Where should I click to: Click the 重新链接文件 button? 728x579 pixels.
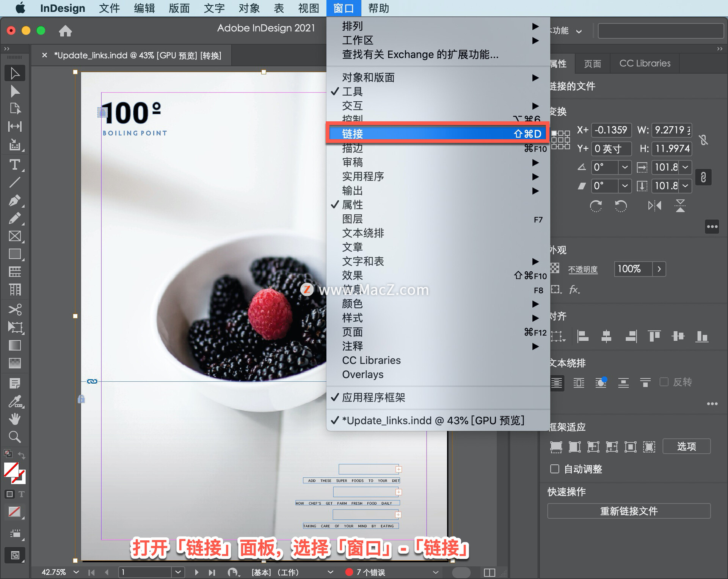click(629, 511)
